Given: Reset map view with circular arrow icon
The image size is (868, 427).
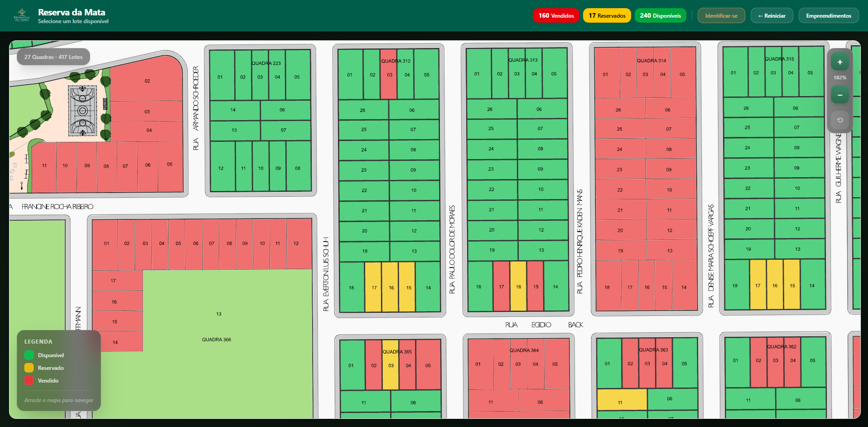Looking at the screenshot, I should [x=839, y=120].
